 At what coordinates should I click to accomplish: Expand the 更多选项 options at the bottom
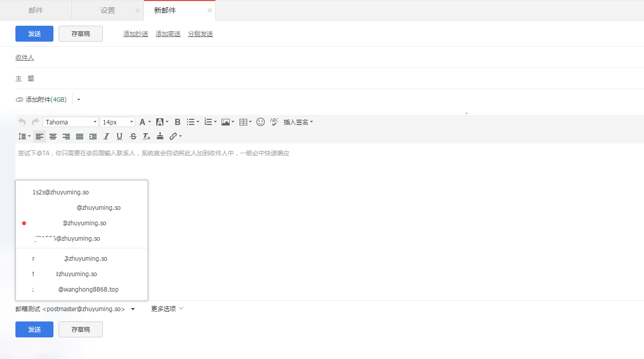click(164, 309)
